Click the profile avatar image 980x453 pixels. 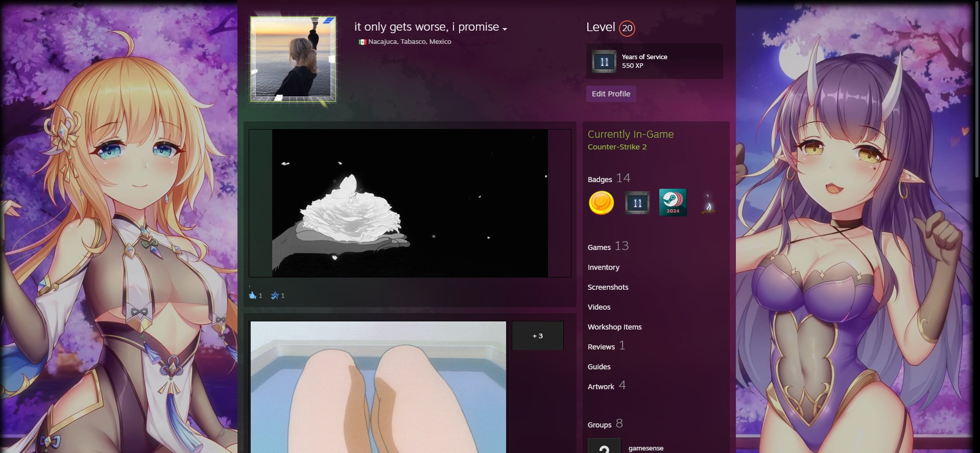pyautogui.click(x=293, y=59)
